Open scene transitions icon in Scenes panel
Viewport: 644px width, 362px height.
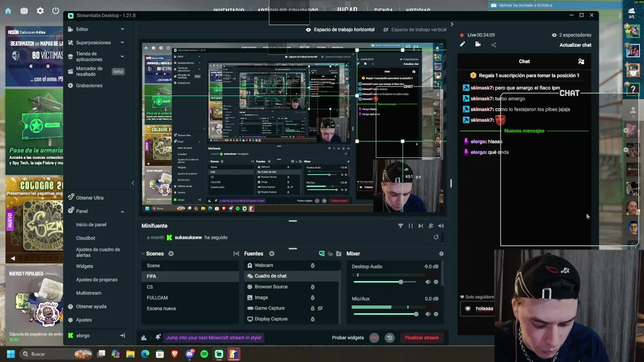click(x=236, y=254)
